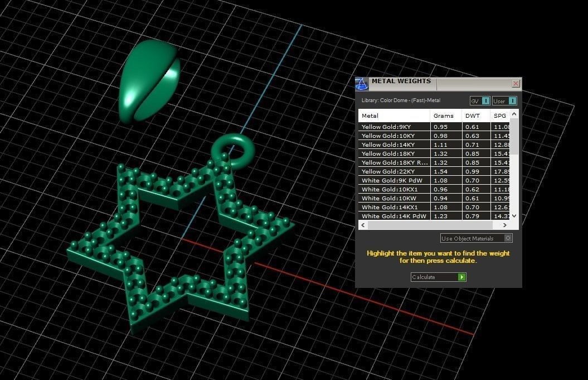
Task: Select the White Gold:10KX1 row
Action: pyautogui.click(x=434, y=189)
